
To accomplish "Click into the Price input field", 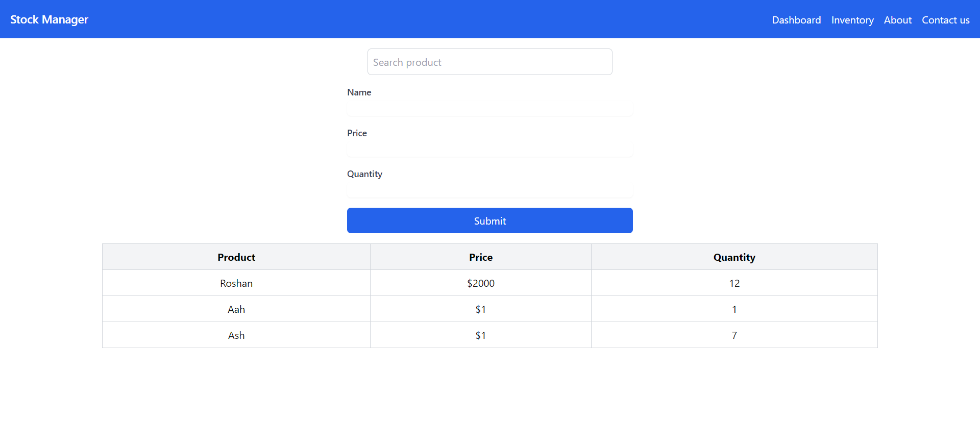I will tap(490, 149).
